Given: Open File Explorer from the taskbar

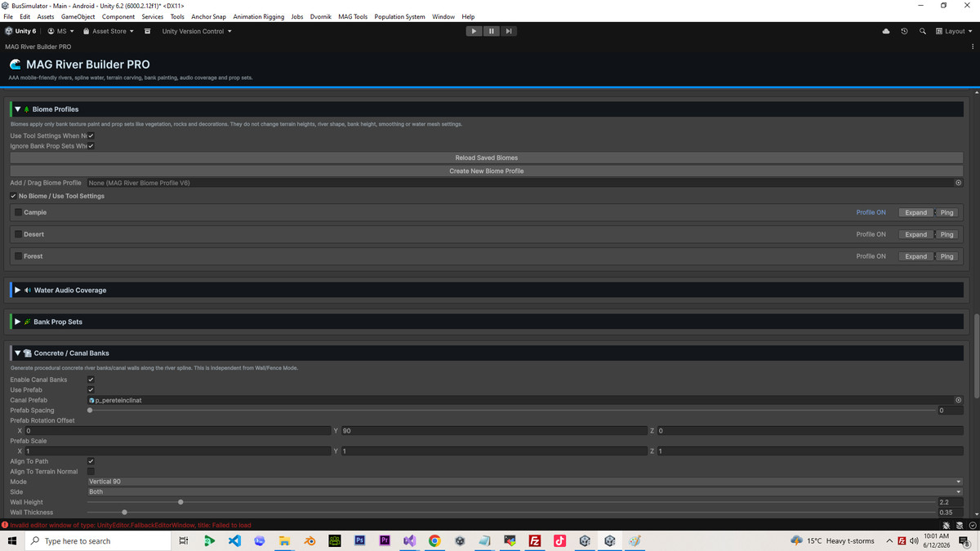Looking at the screenshot, I should (284, 540).
